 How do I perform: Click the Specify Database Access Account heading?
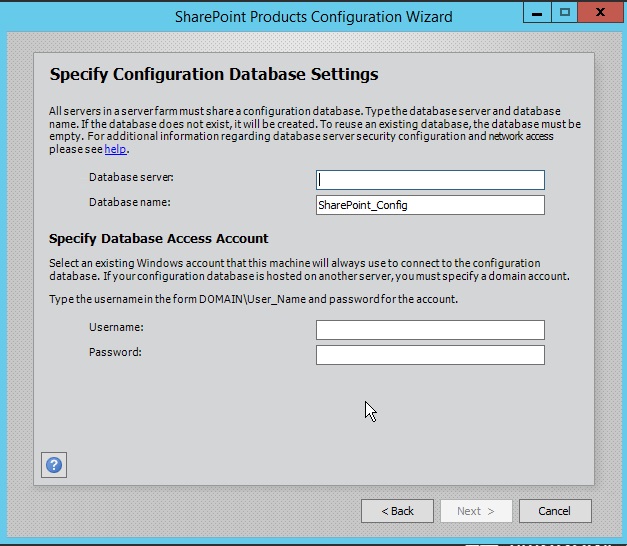point(159,239)
